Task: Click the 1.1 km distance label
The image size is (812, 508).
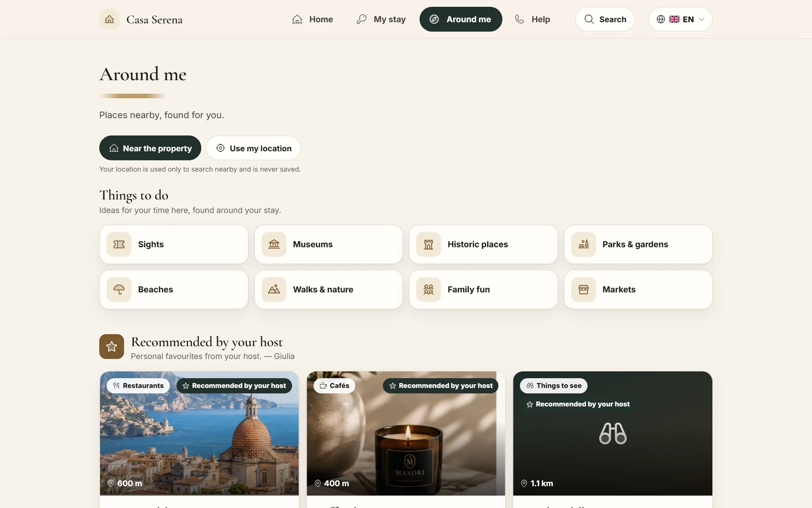Action: point(537,483)
